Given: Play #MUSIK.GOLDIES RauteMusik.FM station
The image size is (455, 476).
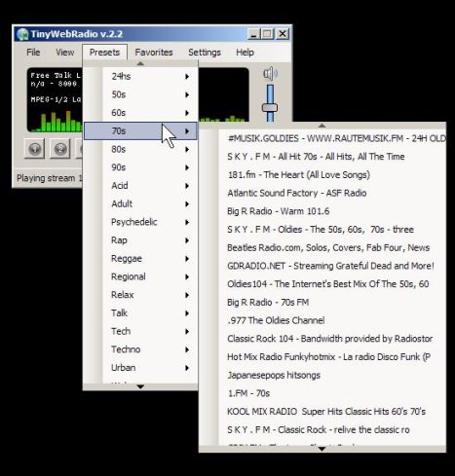Looking at the screenshot, I should coord(322,138).
